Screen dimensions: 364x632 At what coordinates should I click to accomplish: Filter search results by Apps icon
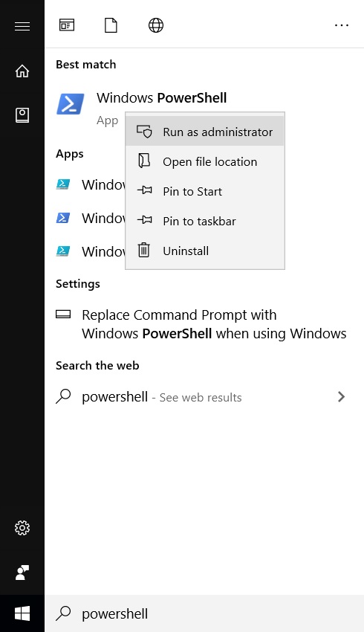[x=67, y=25]
